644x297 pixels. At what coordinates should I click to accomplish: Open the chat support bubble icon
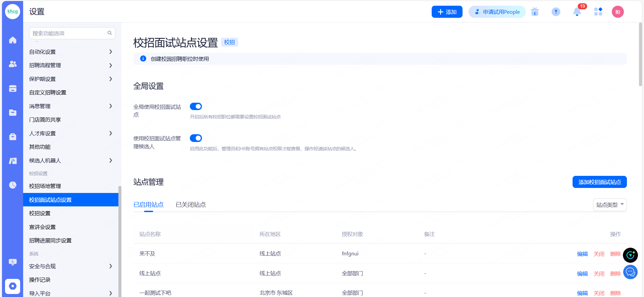coord(630,272)
